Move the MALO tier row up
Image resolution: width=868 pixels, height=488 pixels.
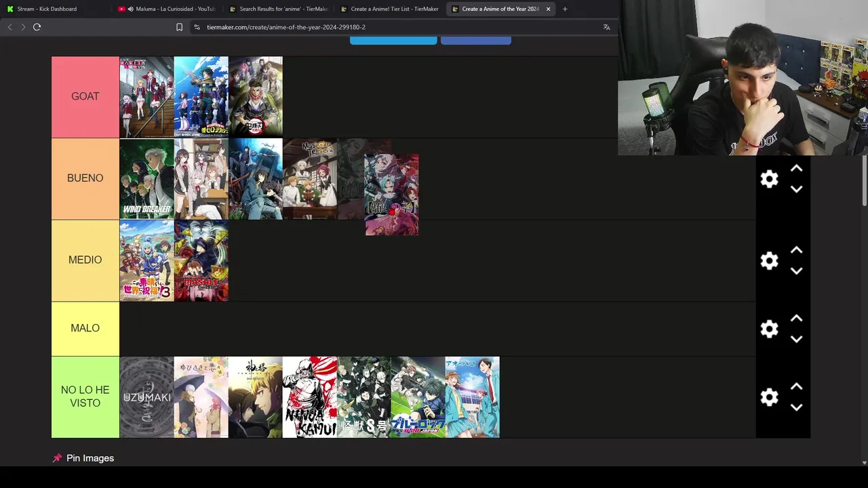(x=796, y=319)
